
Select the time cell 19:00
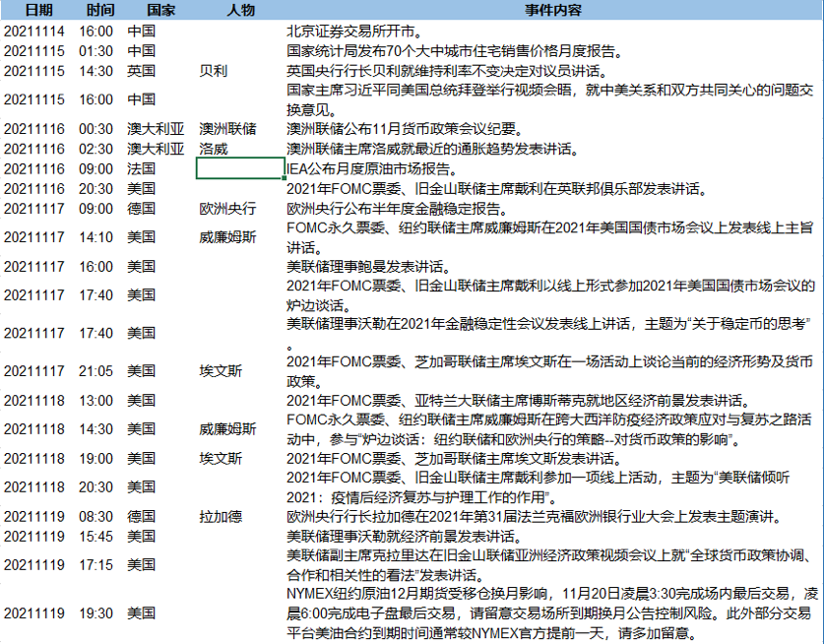coord(96,459)
